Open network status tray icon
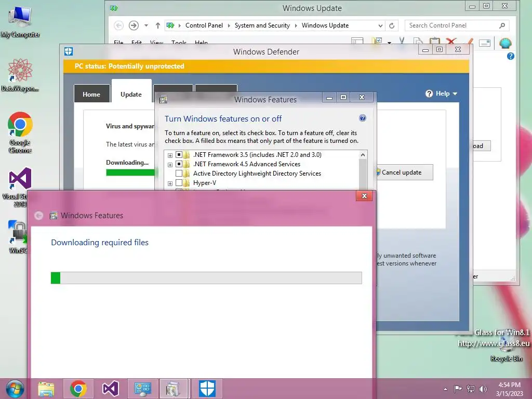The height and width of the screenshot is (399, 532). [x=471, y=389]
